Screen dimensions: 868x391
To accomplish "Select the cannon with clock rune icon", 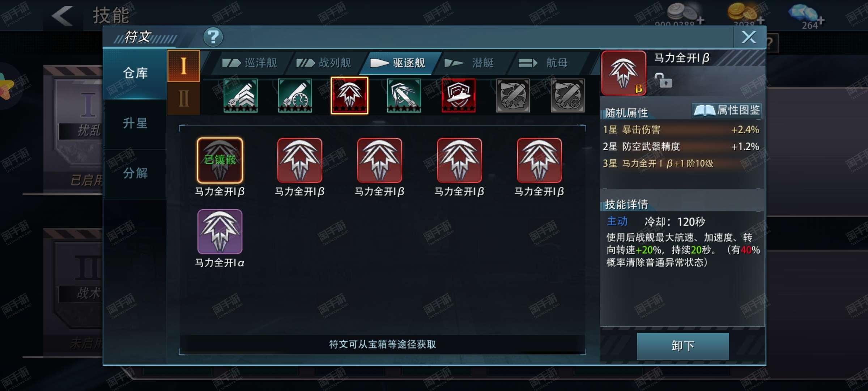I will pyautogui.click(x=295, y=96).
